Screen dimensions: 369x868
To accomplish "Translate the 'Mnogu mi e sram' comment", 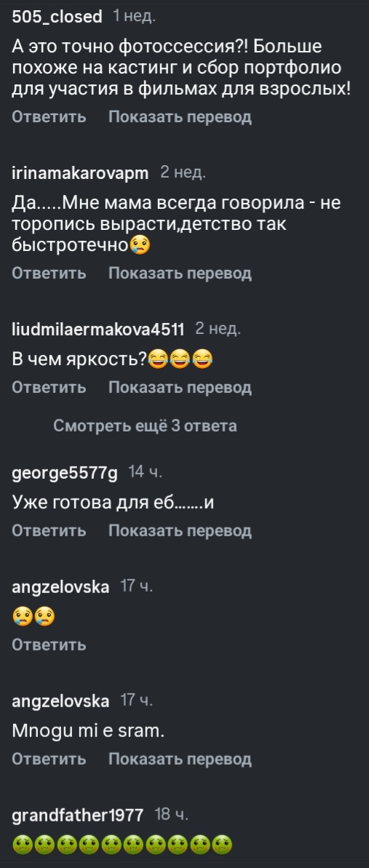I will [x=180, y=759].
